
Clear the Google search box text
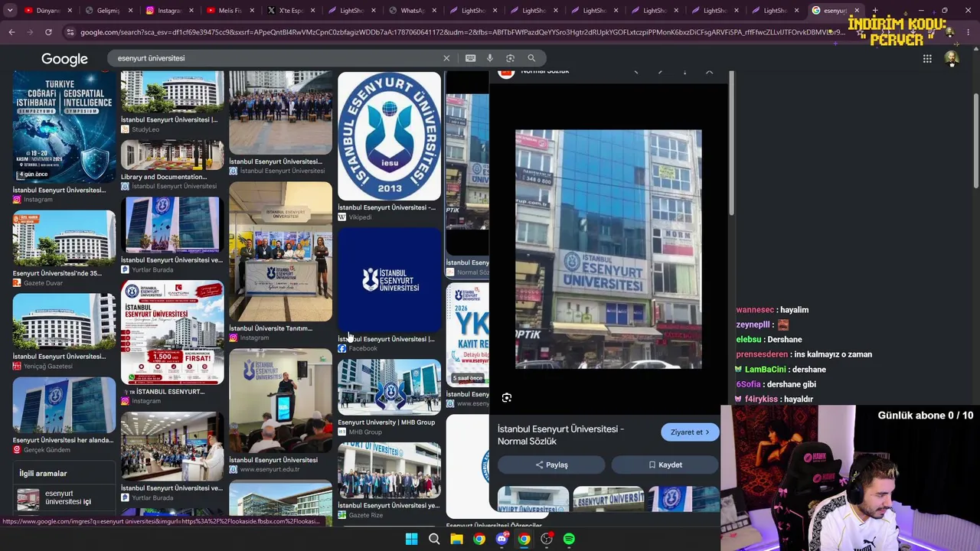tap(446, 58)
